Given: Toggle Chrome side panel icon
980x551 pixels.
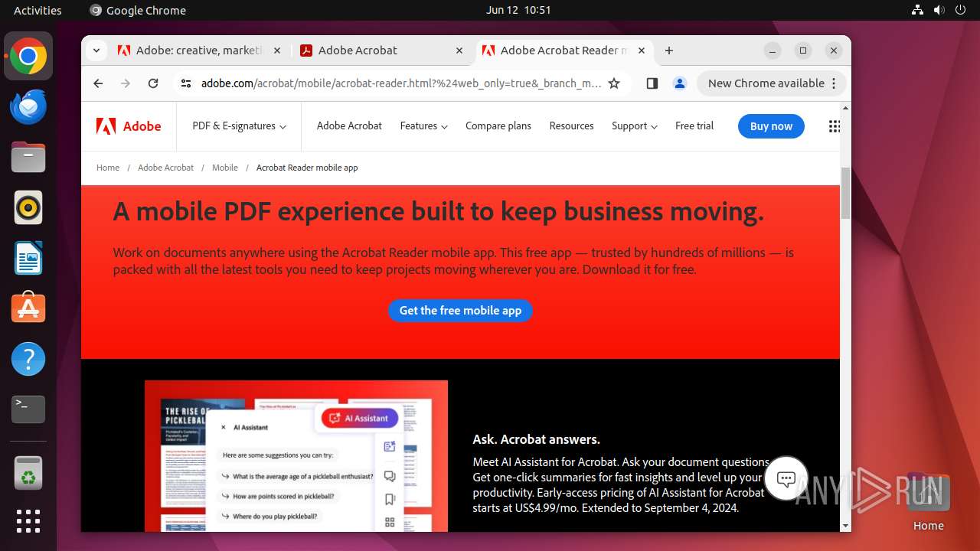Looking at the screenshot, I should (652, 83).
